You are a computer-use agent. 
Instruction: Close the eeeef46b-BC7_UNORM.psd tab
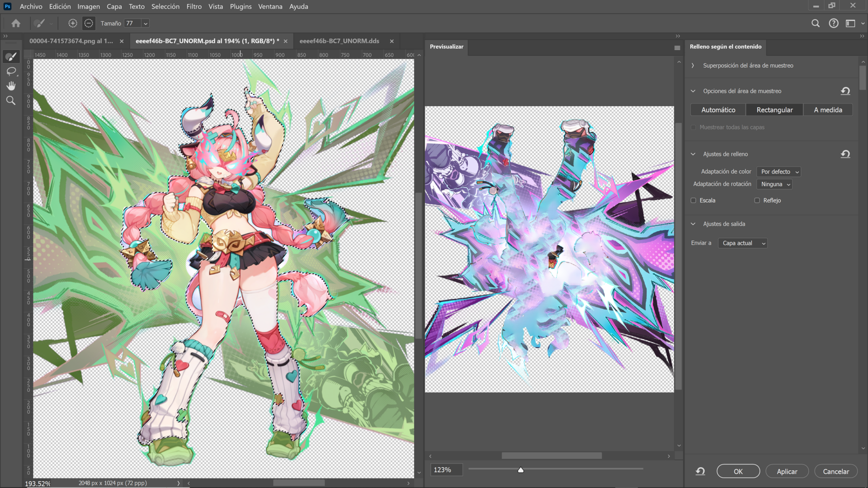(285, 41)
